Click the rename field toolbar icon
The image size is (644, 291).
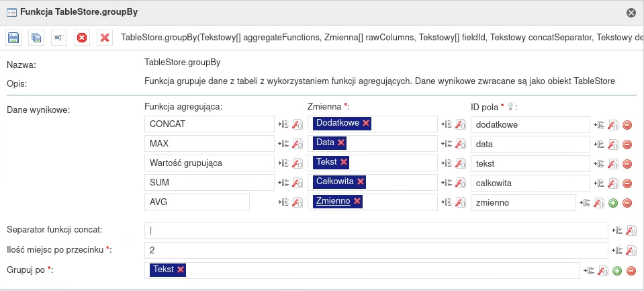click(58, 38)
